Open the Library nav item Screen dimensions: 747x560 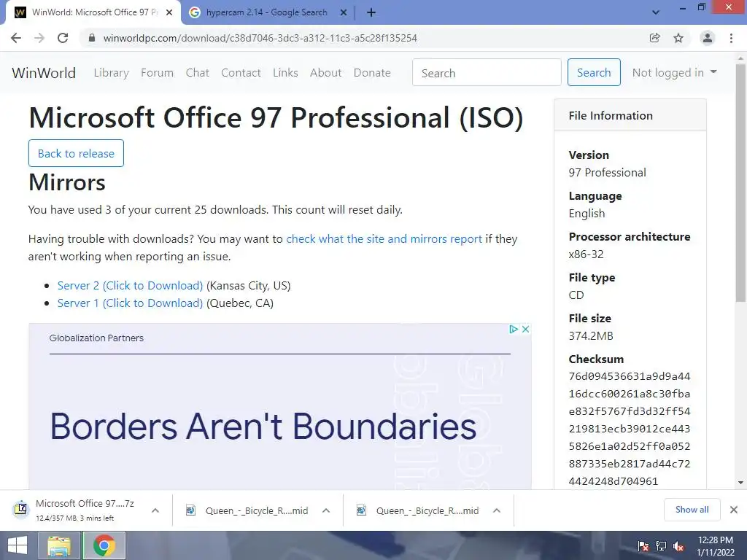pyautogui.click(x=111, y=73)
